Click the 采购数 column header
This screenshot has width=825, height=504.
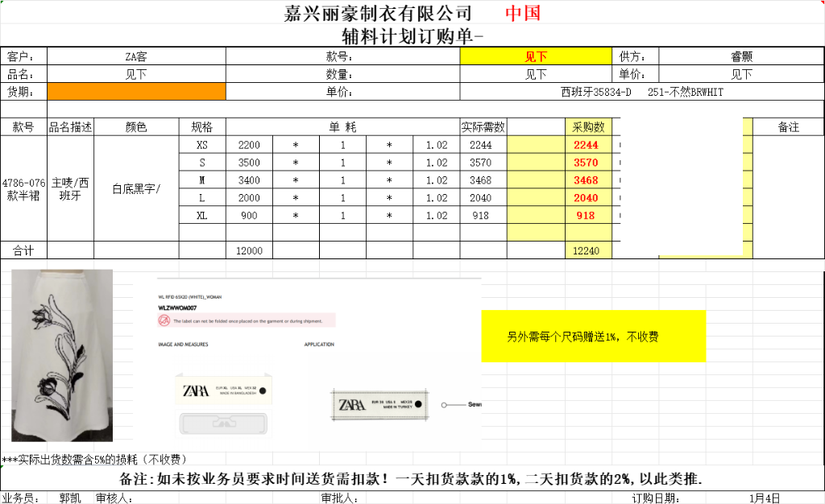[588, 127]
